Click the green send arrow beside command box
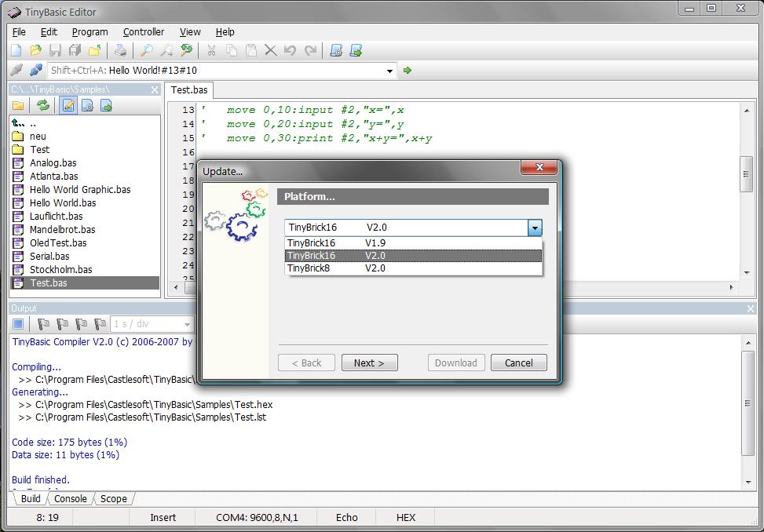This screenshot has height=532, width=764. [x=407, y=71]
